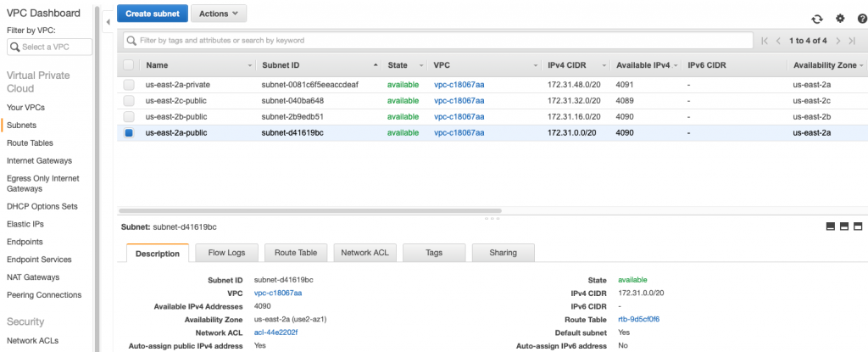Open Endpoint Services in sidebar
This screenshot has width=868, height=352.
click(39, 260)
